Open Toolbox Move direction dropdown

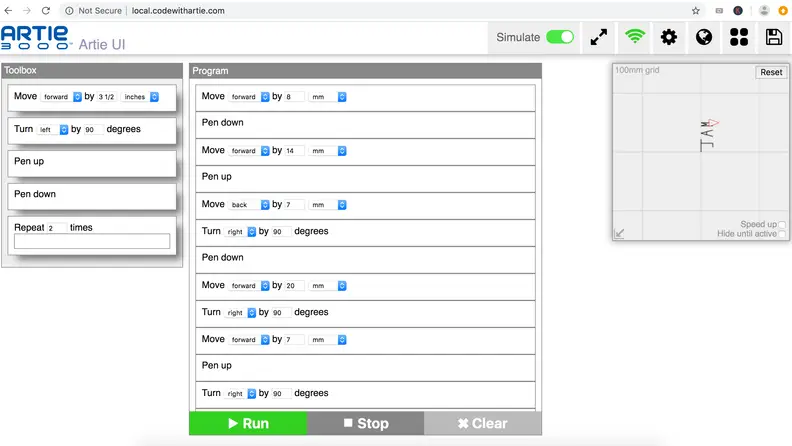click(61, 97)
